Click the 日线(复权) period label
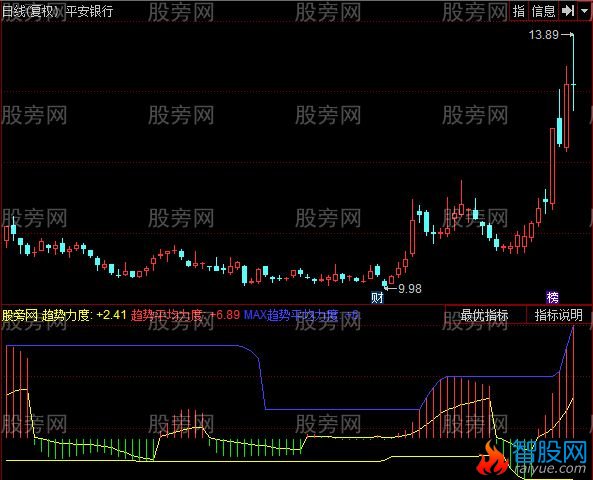Image resolution: width=593 pixels, height=480 pixels. (30, 11)
